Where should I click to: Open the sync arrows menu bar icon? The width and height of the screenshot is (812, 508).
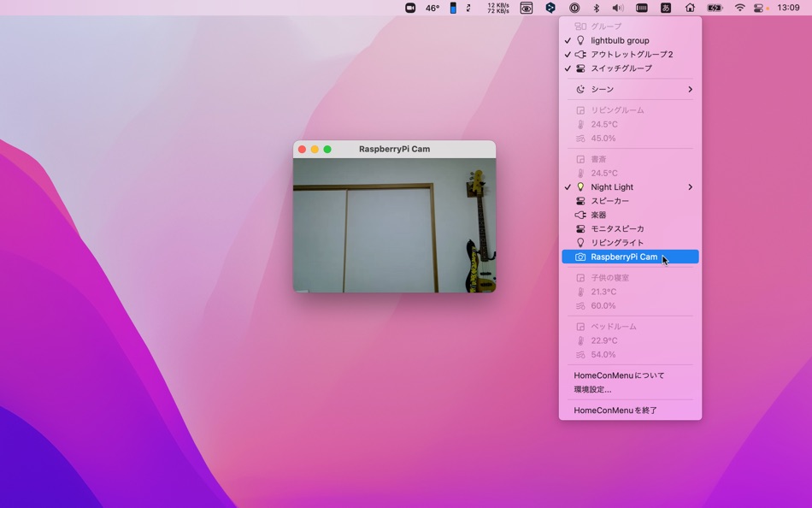(468, 8)
